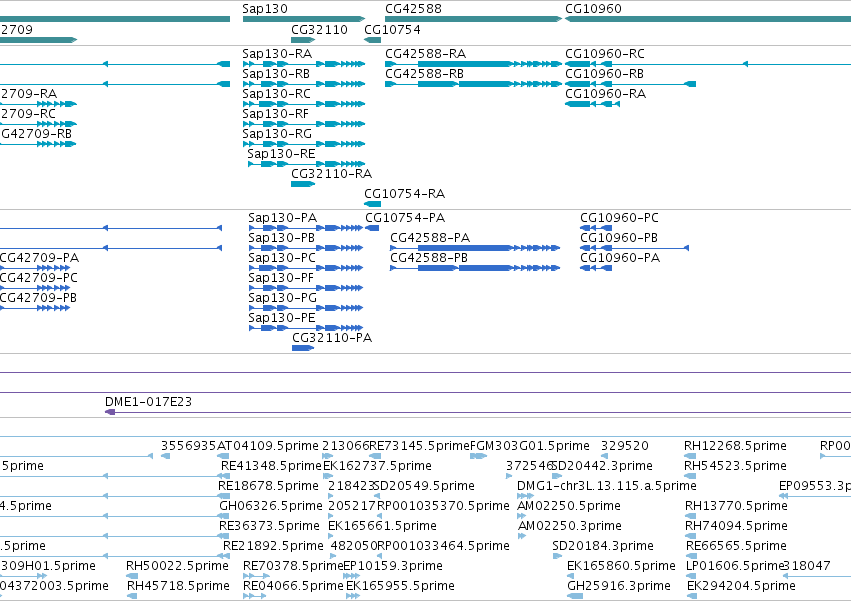851x601 pixels.
Task: Open protein Sap130-PE
Action: coord(282,319)
